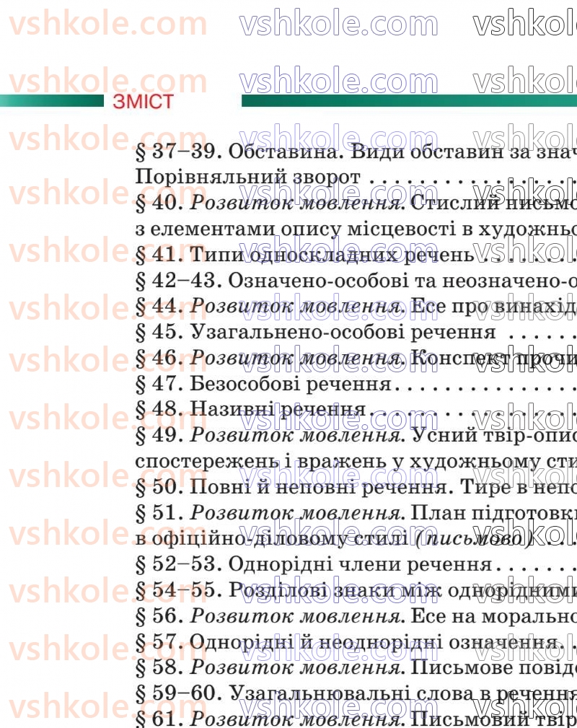
Task: Click entry '§ 61. Розвиток мовлення. Письмовий твір'
Action: (x=356, y=719)
